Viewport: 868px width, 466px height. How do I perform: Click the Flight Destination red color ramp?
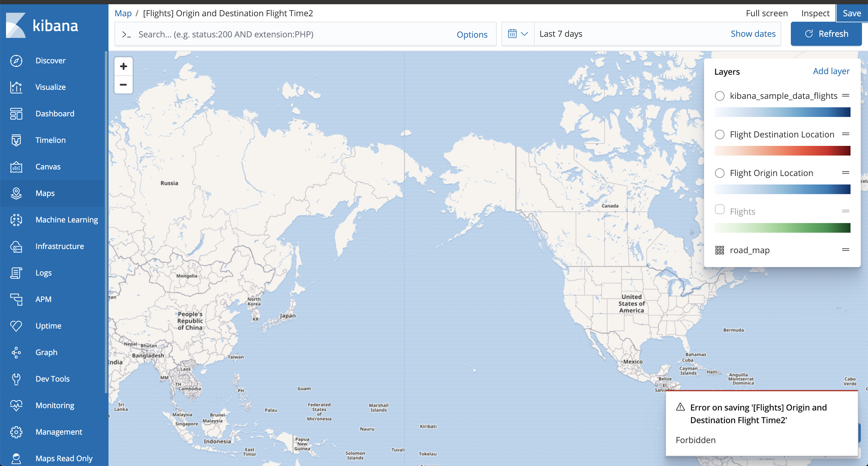tap(782, 151)
